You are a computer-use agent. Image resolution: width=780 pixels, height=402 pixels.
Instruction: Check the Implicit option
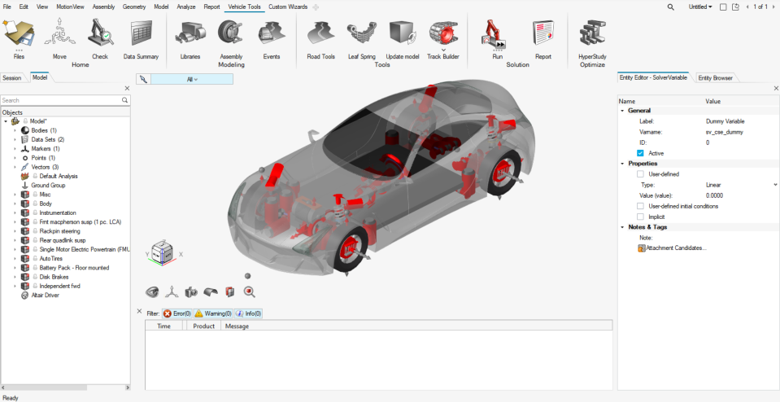(641, 216)
